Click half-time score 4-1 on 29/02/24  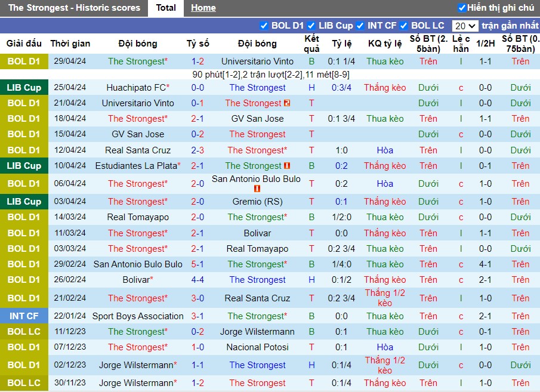[x=486, y=264]
